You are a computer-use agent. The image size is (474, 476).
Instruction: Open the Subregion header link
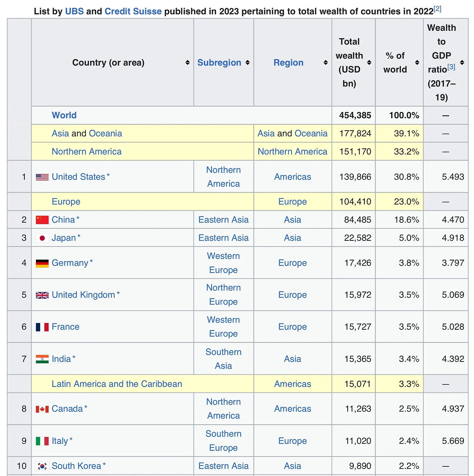[x=219, y=63]
